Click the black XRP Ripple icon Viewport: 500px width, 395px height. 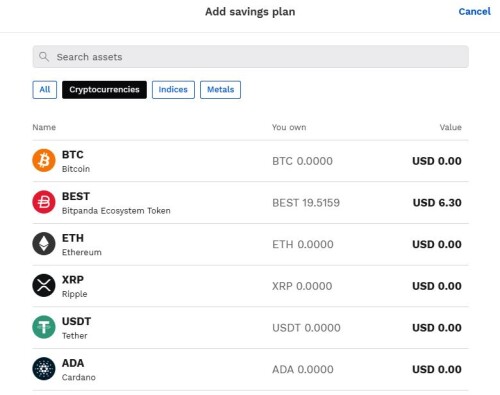click(44, 286)
